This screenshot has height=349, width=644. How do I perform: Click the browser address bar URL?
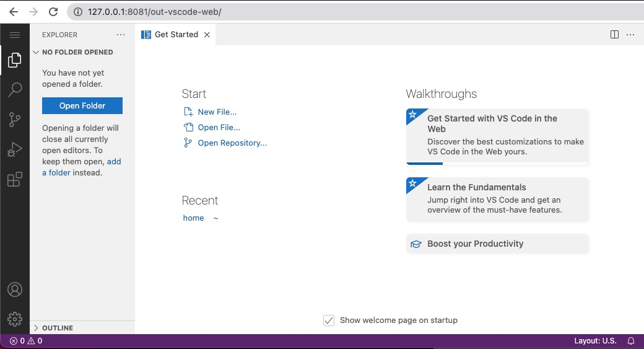(154, 12)
